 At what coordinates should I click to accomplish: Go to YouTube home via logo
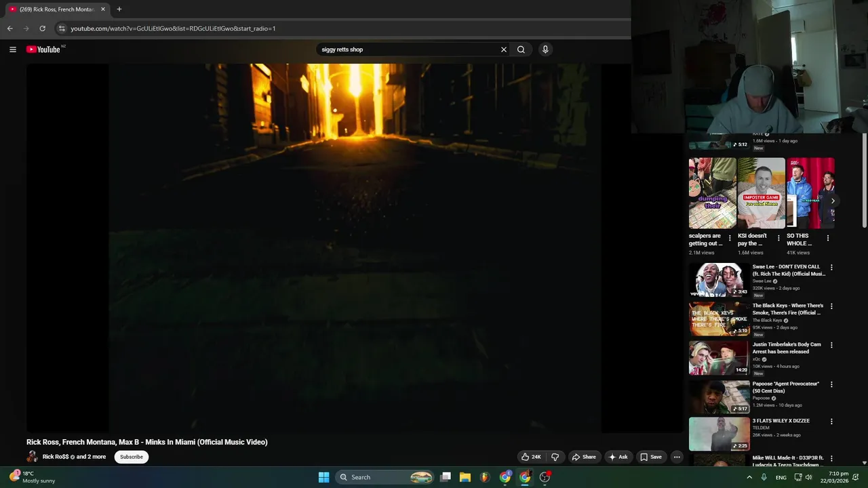click(43, 49)
